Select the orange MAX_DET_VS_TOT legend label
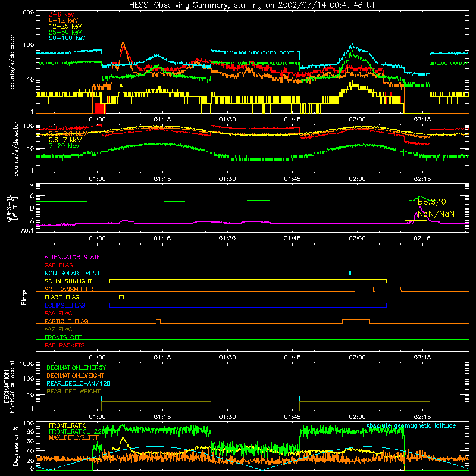Screen dimensions: 476x476 [x=73, y=437]
